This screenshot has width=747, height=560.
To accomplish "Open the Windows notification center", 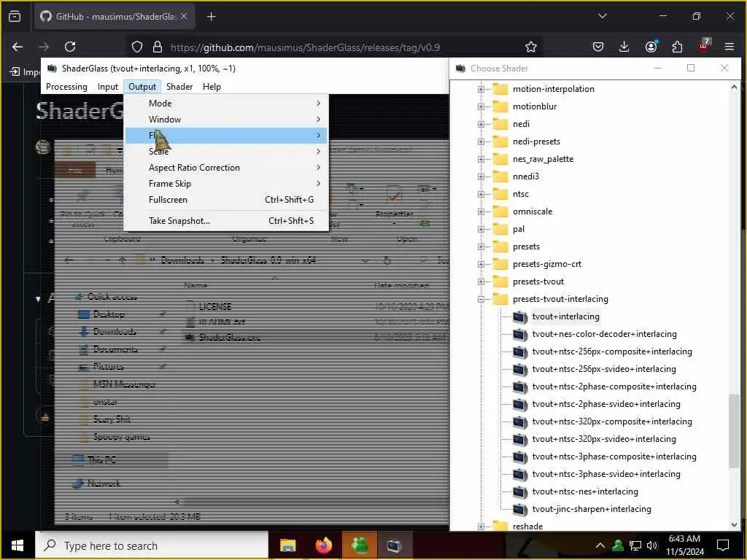I will point(723,545).
